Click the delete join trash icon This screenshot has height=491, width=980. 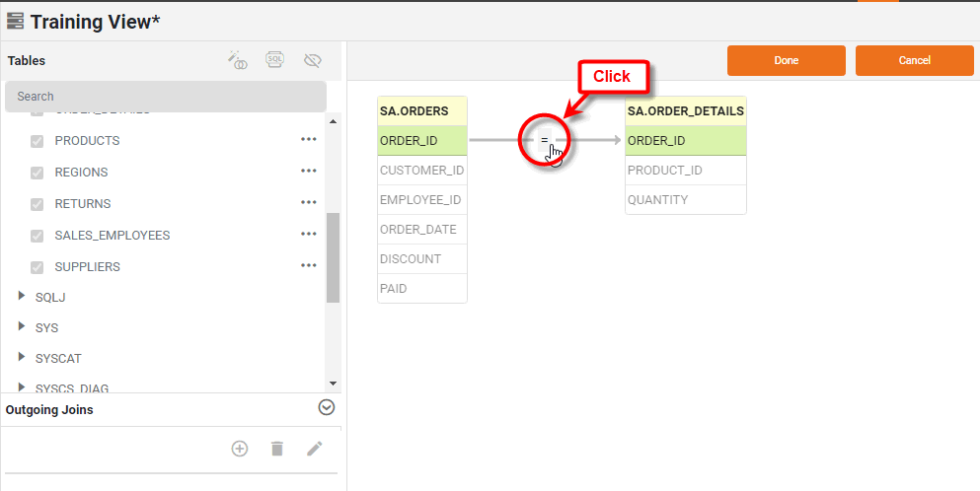click(277, 449)
